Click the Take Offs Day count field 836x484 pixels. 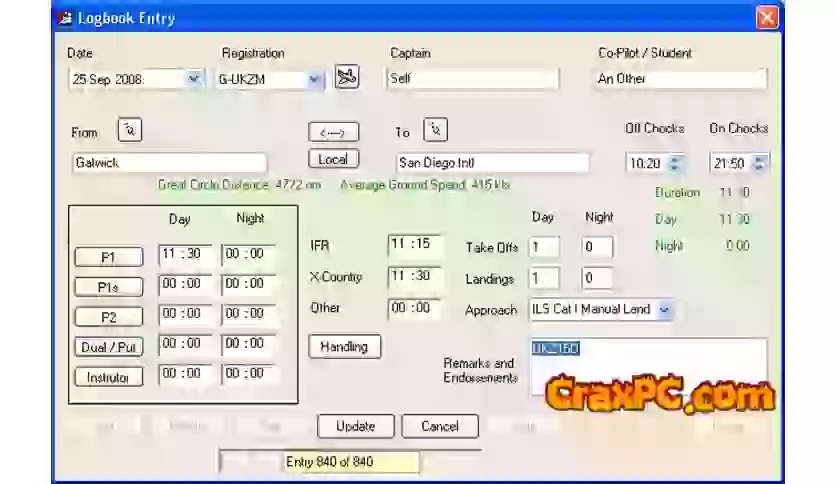coord(544,247)
